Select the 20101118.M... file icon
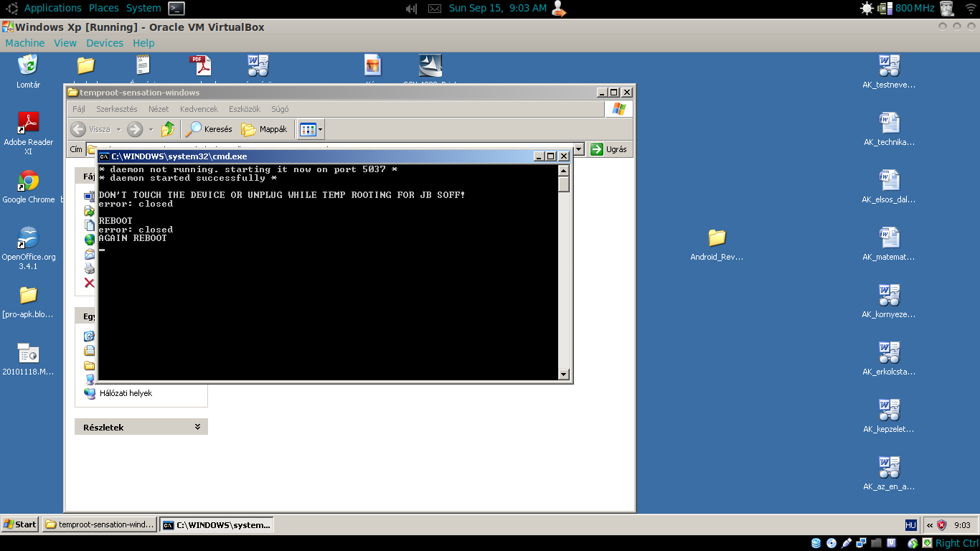 click(x=28, y=352)
